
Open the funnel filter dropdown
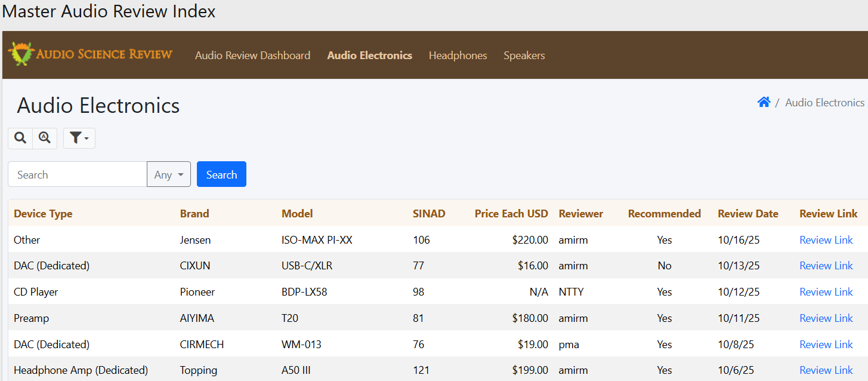79,138
